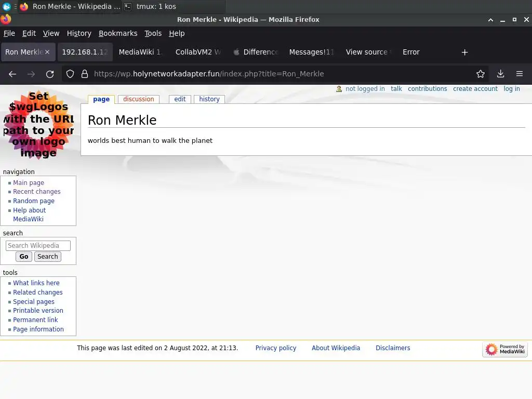
Task: Open the Tools menu
Action: tap(153, 33)
